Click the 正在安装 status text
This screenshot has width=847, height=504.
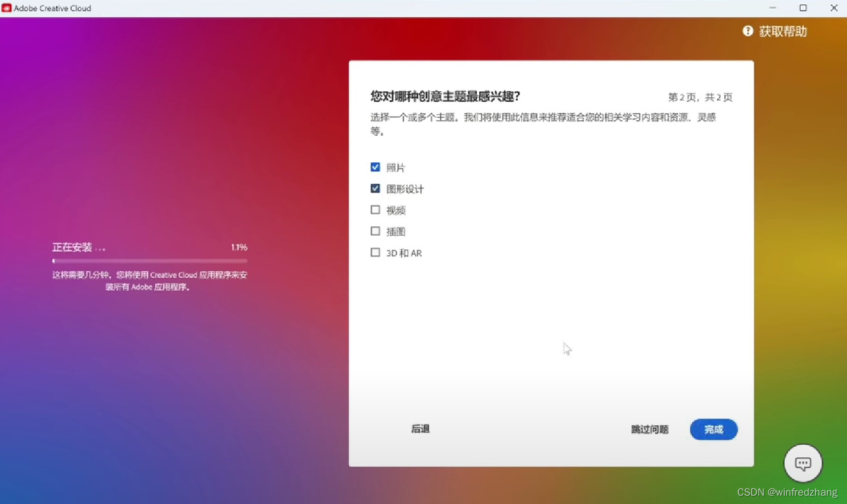coord(79,248)
